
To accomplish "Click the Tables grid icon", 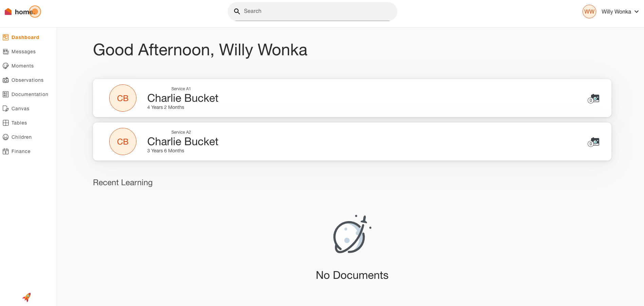I will click(x=6, y=123).
